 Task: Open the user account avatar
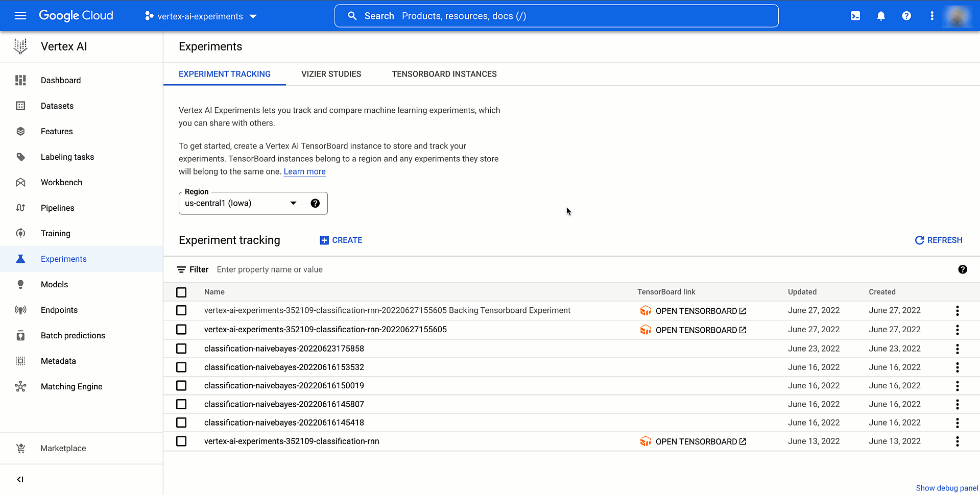click(957, 16)
